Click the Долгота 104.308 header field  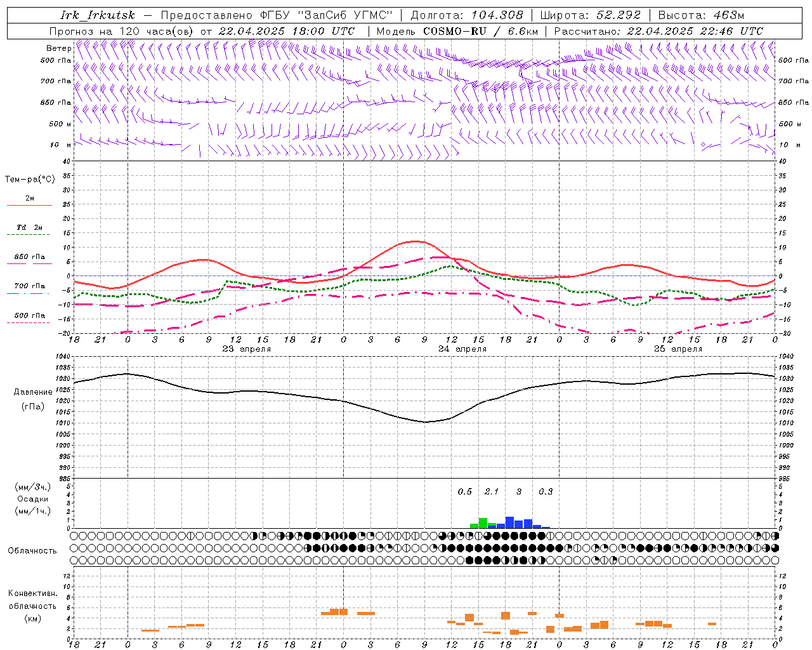tap(467, 15)
